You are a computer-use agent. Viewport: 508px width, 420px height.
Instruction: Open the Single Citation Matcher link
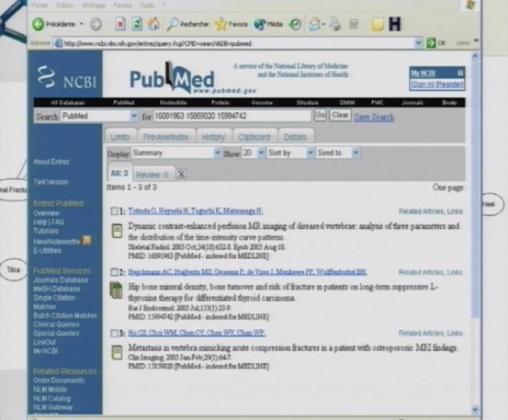coord(54,302)
